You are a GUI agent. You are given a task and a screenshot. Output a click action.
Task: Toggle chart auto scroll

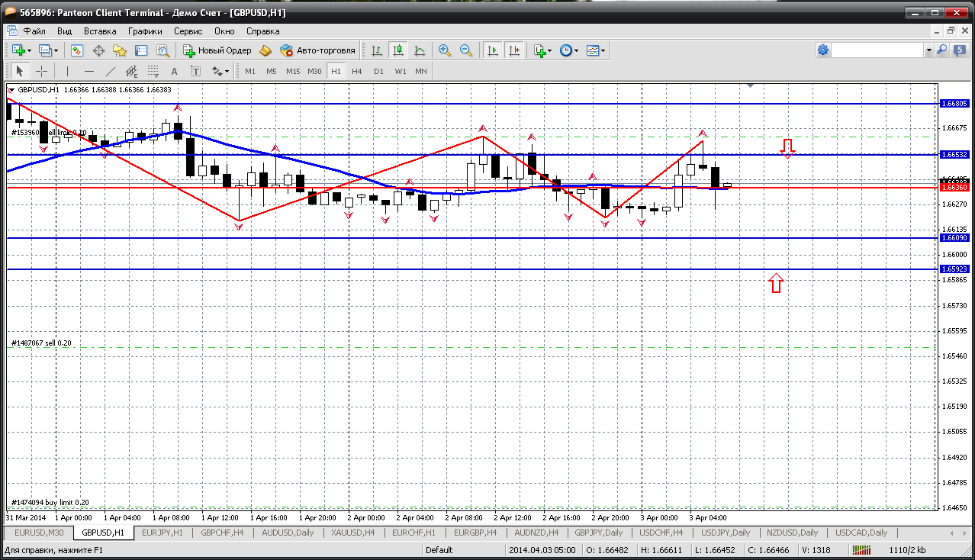493,50
